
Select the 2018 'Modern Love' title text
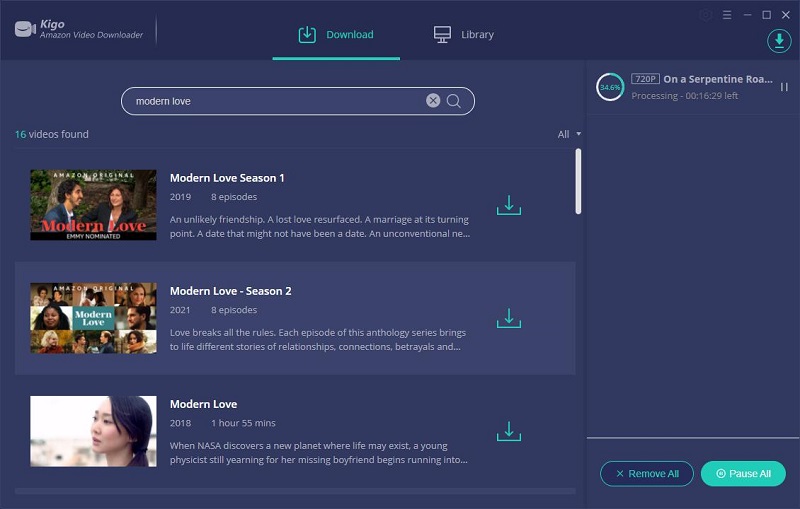pos(204,404)
